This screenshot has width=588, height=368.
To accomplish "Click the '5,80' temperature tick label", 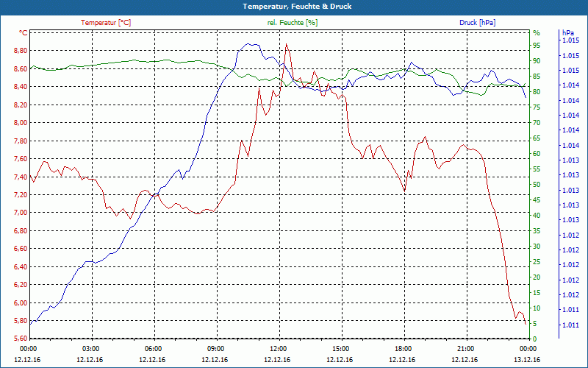I will point(21,321).
